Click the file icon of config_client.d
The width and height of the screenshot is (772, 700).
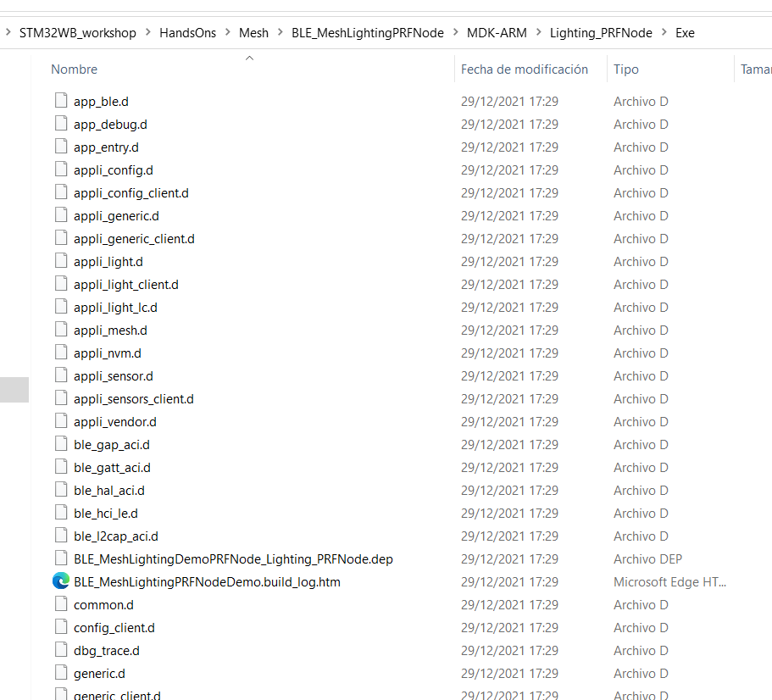point(60,627)
